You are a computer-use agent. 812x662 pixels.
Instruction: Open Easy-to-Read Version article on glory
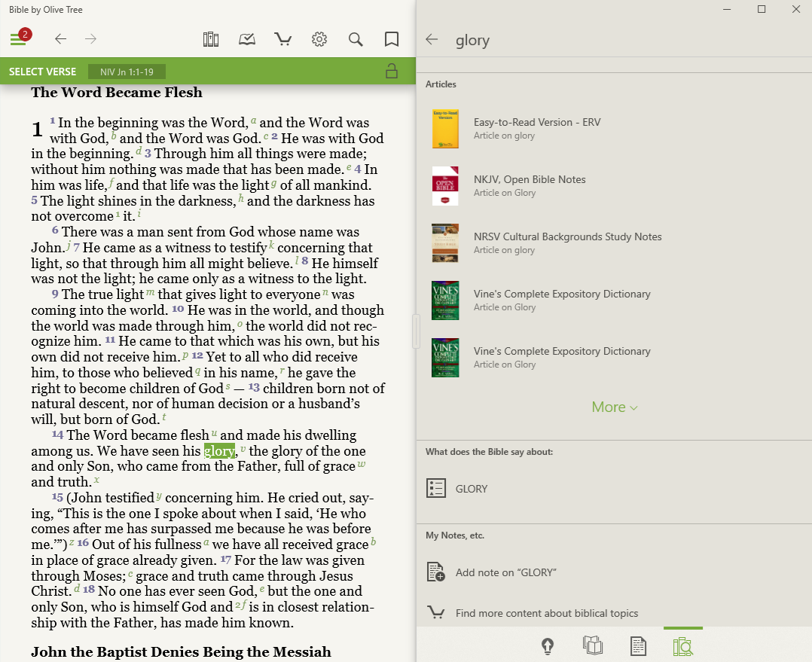536,128
